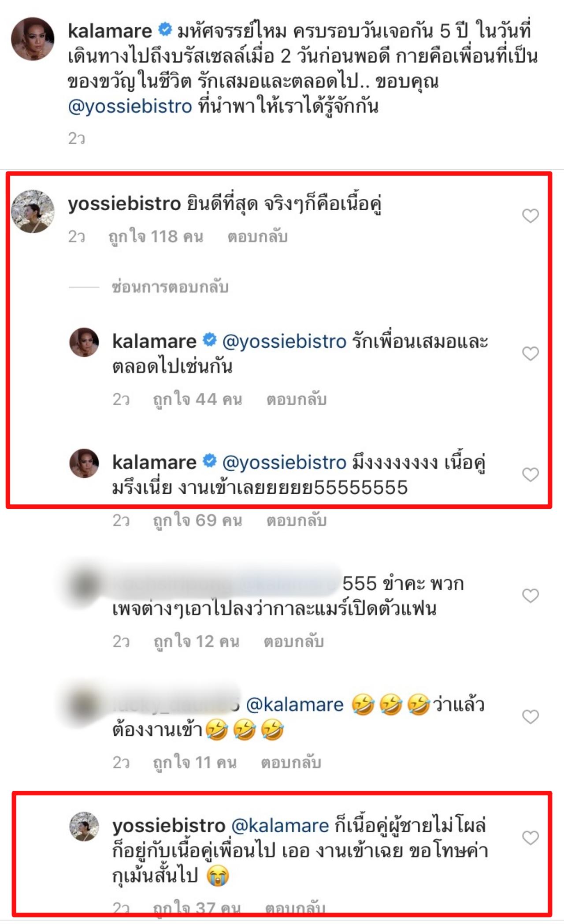This screenshot has width=564, height=924.
Task: Reply to the comment with 12 likes
Action: point(294,642)
